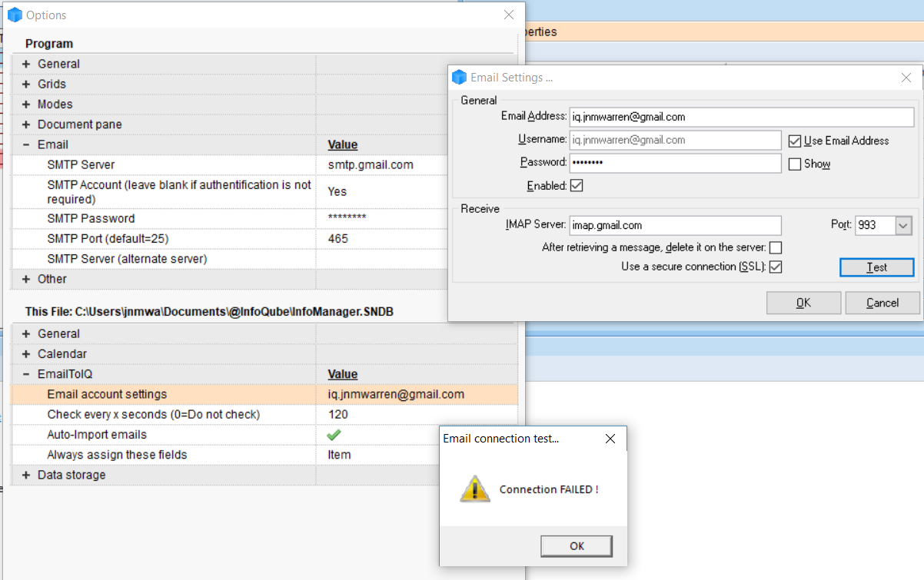
Task: Cancel the Email Settings dialog
Action: coord(882,303)
